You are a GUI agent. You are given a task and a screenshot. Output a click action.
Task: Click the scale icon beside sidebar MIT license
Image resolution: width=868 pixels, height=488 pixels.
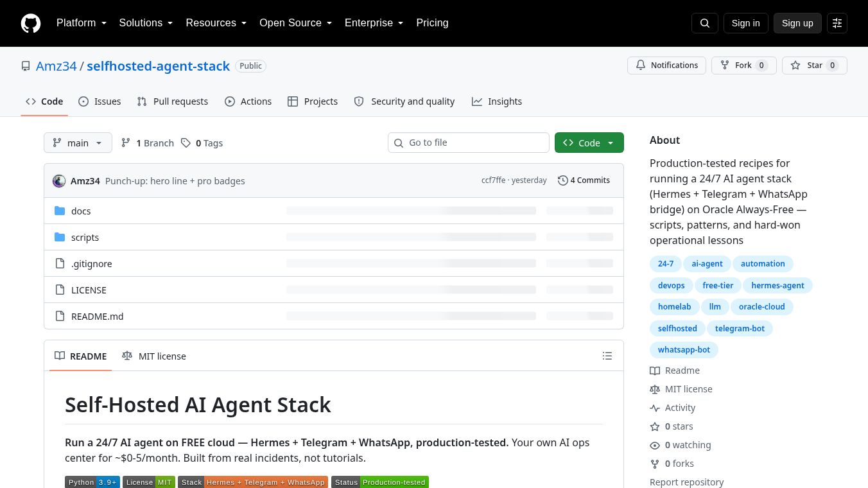pos(655,389)
